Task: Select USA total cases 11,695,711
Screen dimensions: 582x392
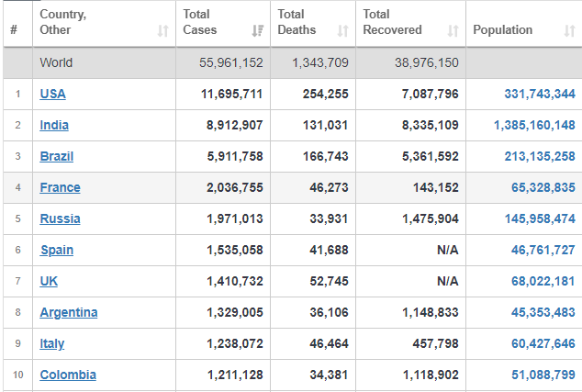Action: click(x=232, y=94)
